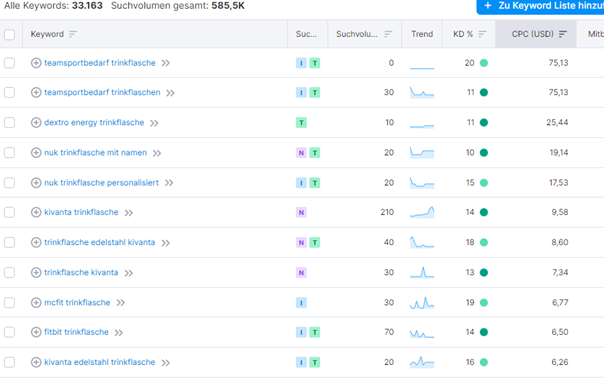This screenshot has height=385, width=604.
Task: Click N intent badge for trinkflasche kivanta
Action: (x=301, y=273)
